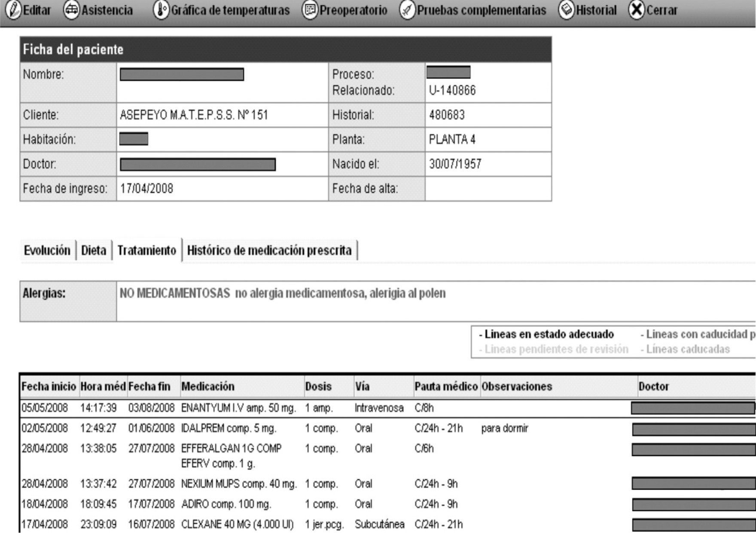
Task: Open the Asistencia icon in toolbar
Action: point(71,10)
